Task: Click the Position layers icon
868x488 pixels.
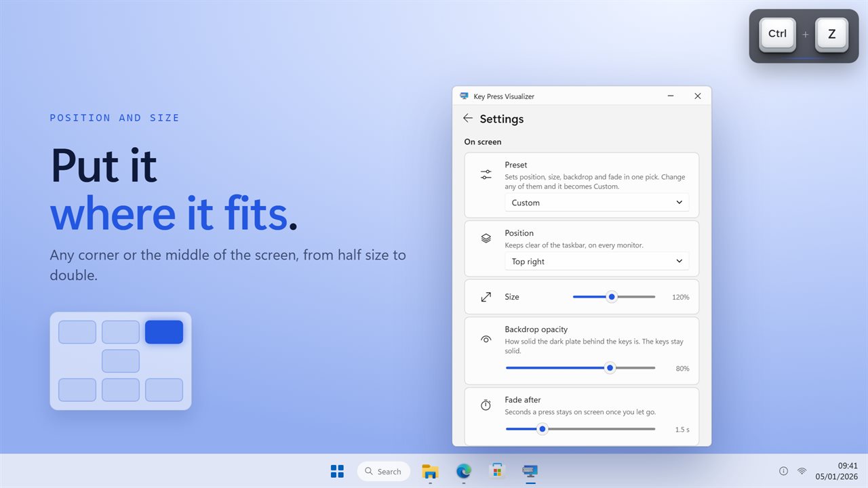Action: (x=486, y=239)
